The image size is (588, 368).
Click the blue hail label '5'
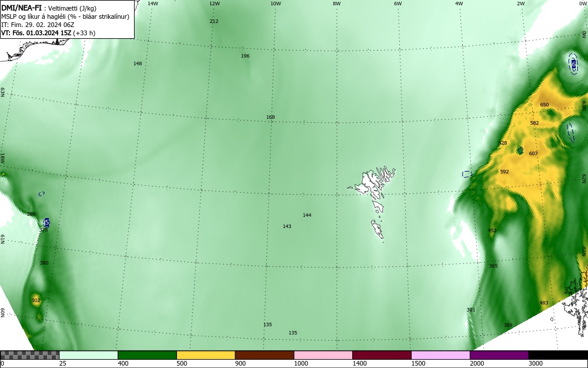[46, 223]
